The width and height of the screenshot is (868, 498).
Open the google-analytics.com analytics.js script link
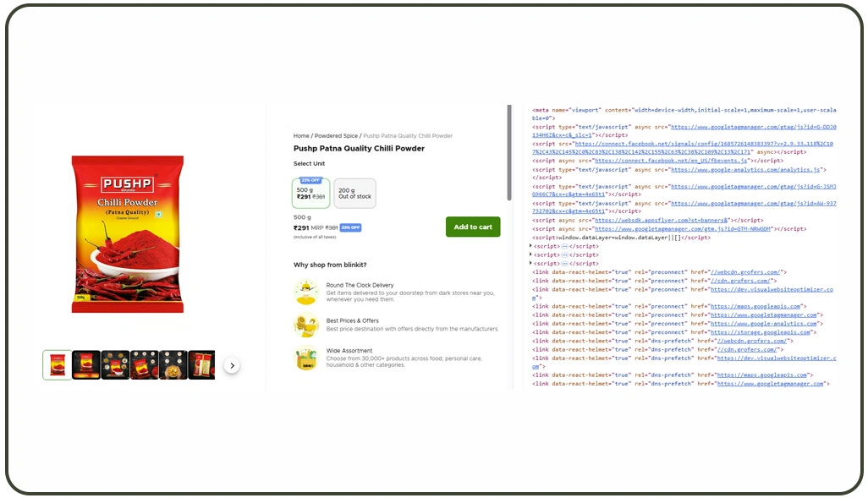745,170
